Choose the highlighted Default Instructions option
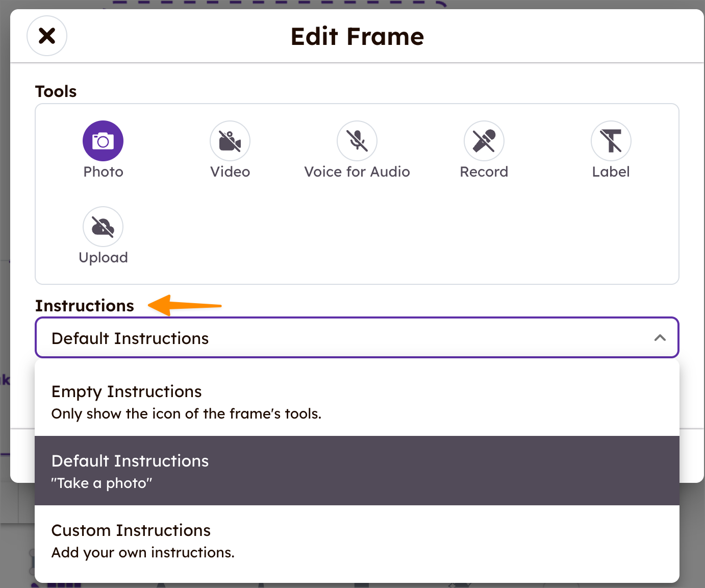The height and width of the screenshot is (588, 705). coord(357,471)
